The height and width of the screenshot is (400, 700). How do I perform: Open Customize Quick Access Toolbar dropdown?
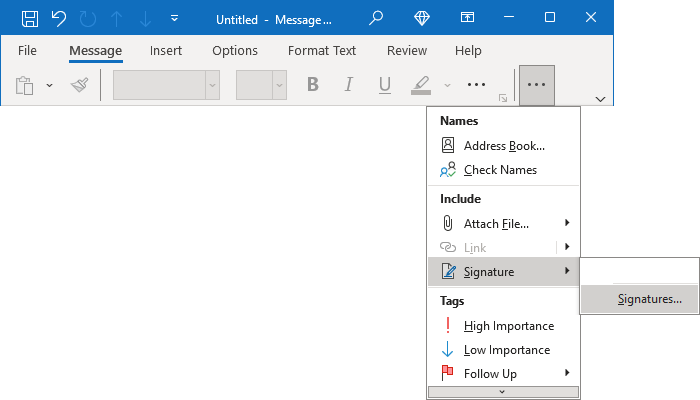tap(175, 18)
